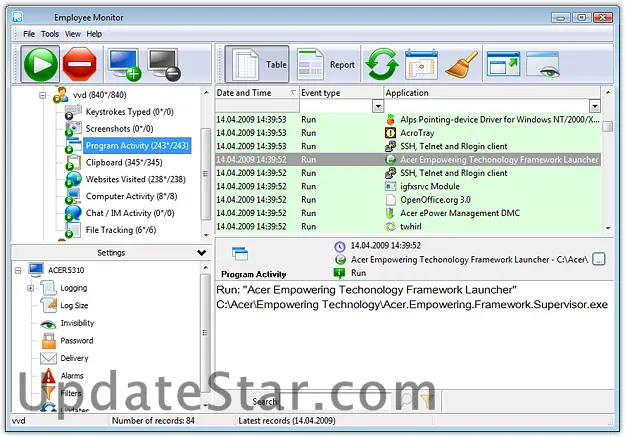Click the Websites Visited globe icon

[73, 179]
